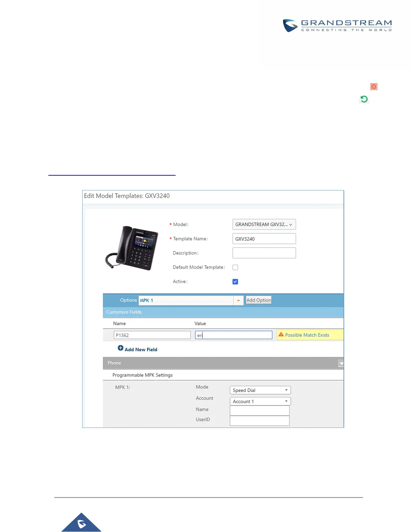Open the Model dropdown showing GRANDSTREAM GXV32...

264,224
